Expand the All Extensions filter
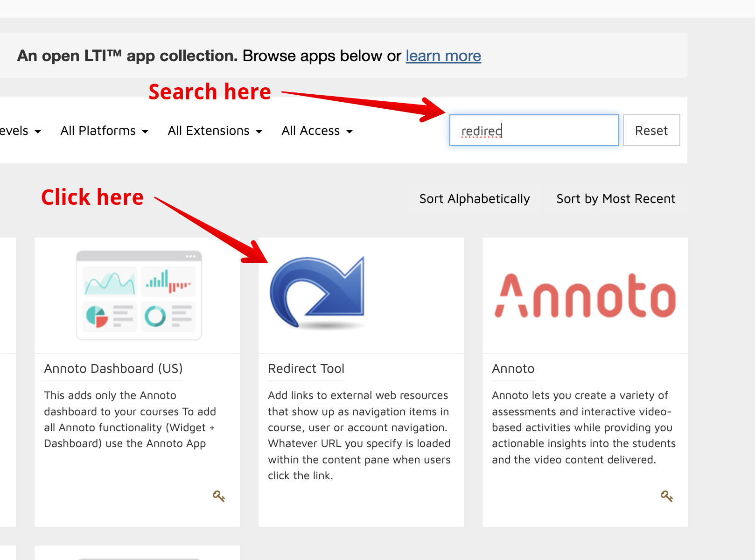 [x=215, y=131]
